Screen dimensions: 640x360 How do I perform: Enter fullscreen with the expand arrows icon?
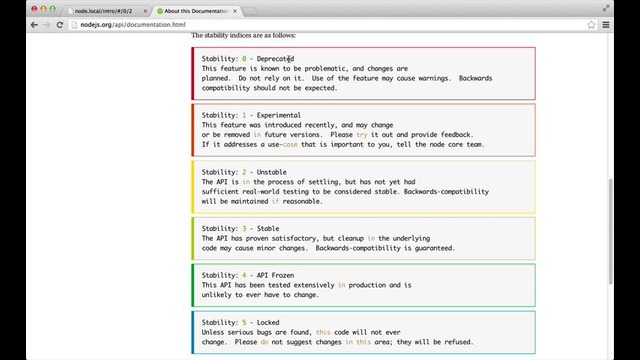[x=606, y=8]
